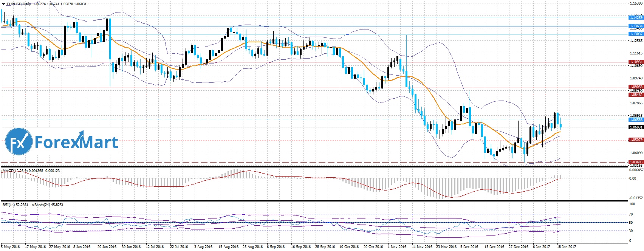
Task: Click the 1.06586 dashed-line price label
Action: point(635,120)
